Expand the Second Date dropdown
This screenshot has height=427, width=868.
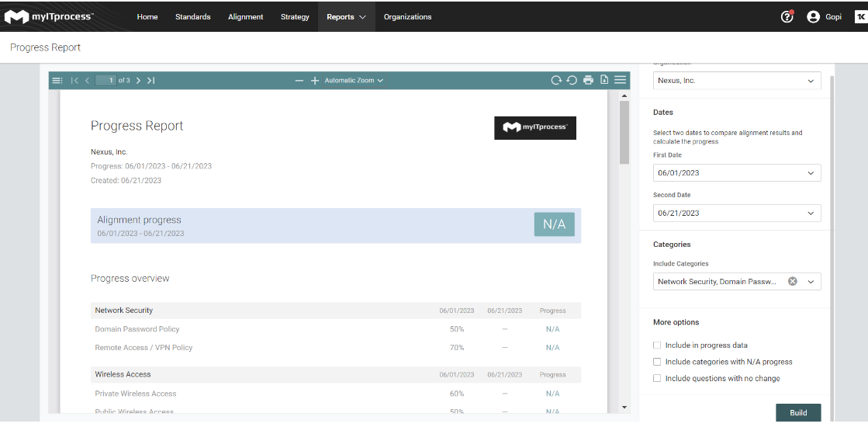point(736,213)
